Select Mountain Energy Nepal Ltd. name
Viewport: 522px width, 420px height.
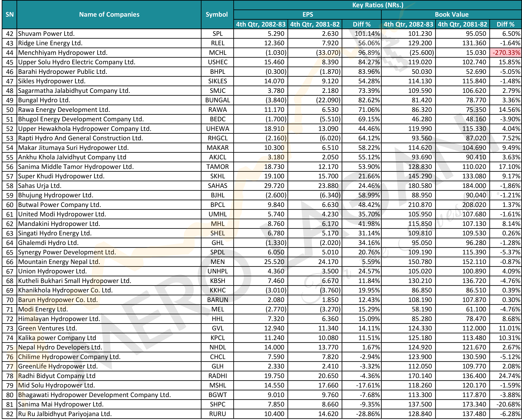pos(59,262)
